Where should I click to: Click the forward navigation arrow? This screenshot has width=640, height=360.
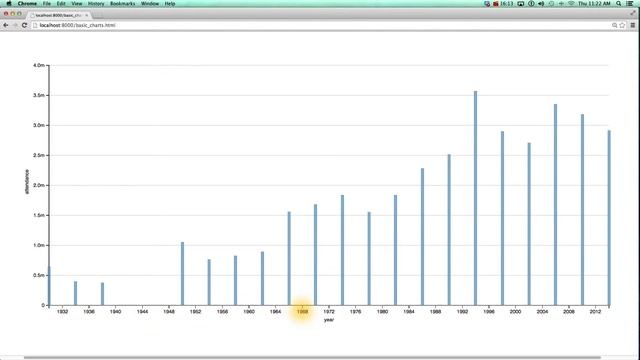[x=15, y=25]
